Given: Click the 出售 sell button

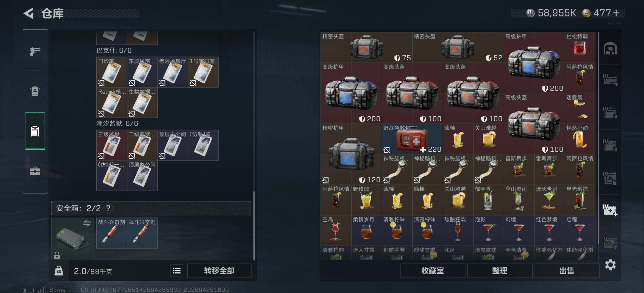Looking at the screenshot, I should [567, 271].
